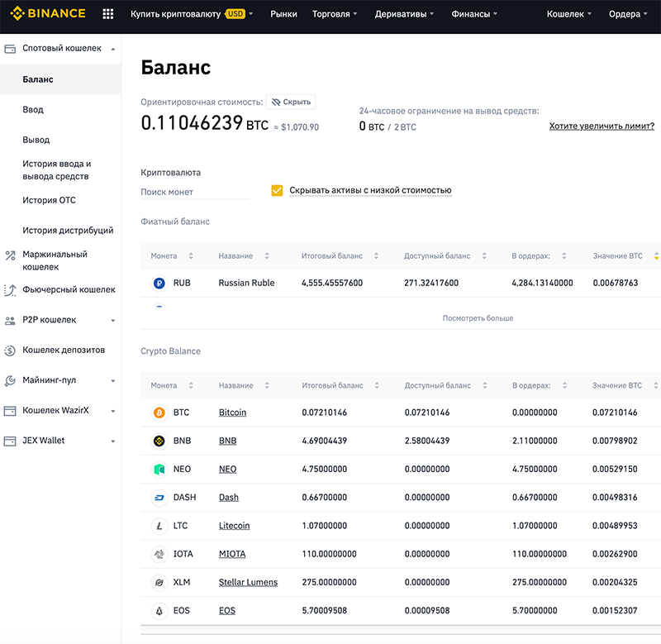Click the Binance logo
This screenshot has height=644, width=661.
[x=48, y=13]
